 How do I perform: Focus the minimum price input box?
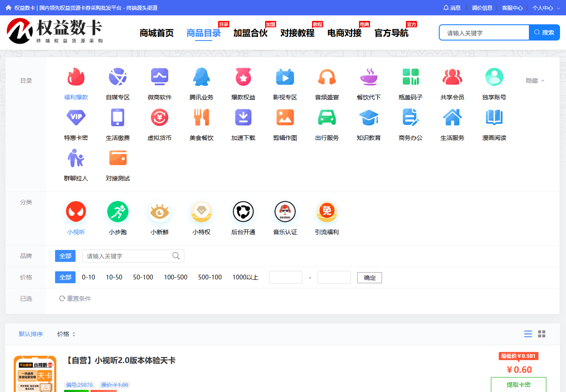point(286,277)
